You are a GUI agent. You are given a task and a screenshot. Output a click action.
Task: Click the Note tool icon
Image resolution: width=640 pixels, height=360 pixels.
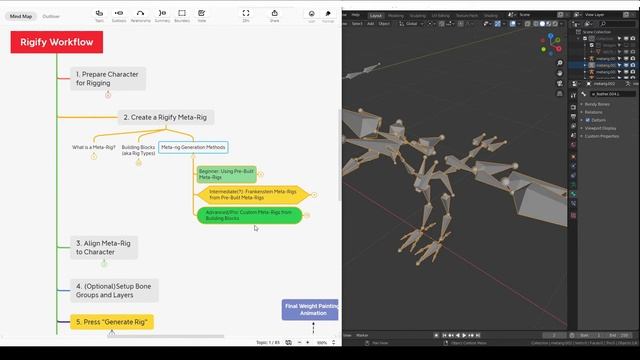coord(202,13)
